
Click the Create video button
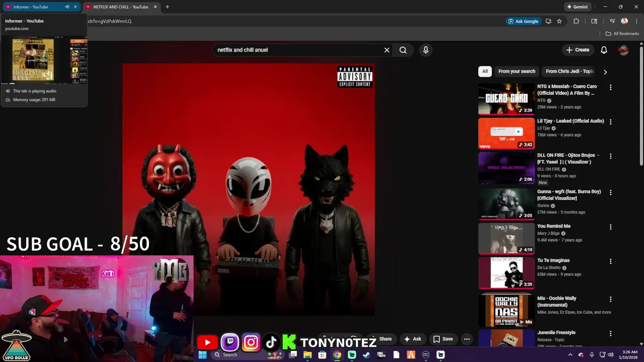[577, 50]
